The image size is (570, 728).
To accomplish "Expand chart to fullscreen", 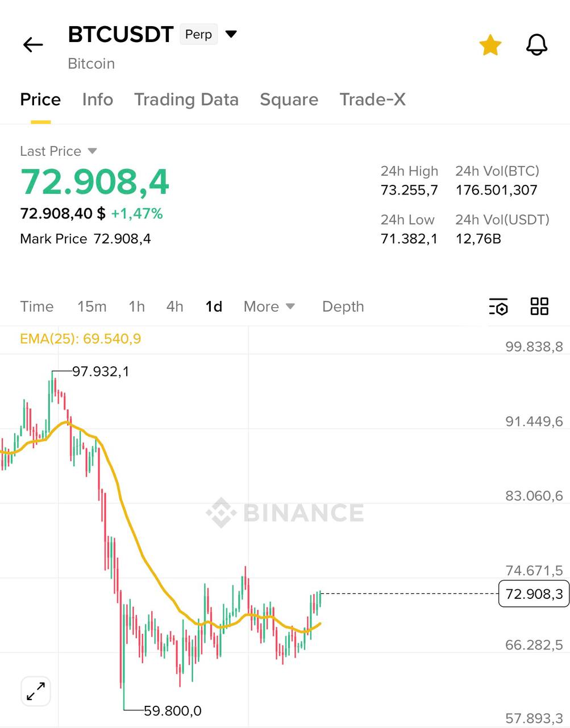I will [36, 692].
